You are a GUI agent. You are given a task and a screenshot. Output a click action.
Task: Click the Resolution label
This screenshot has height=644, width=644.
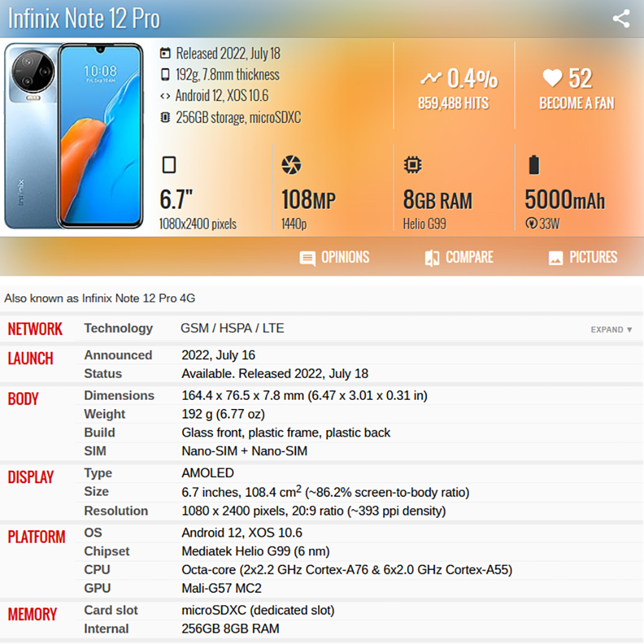point(116,511)
